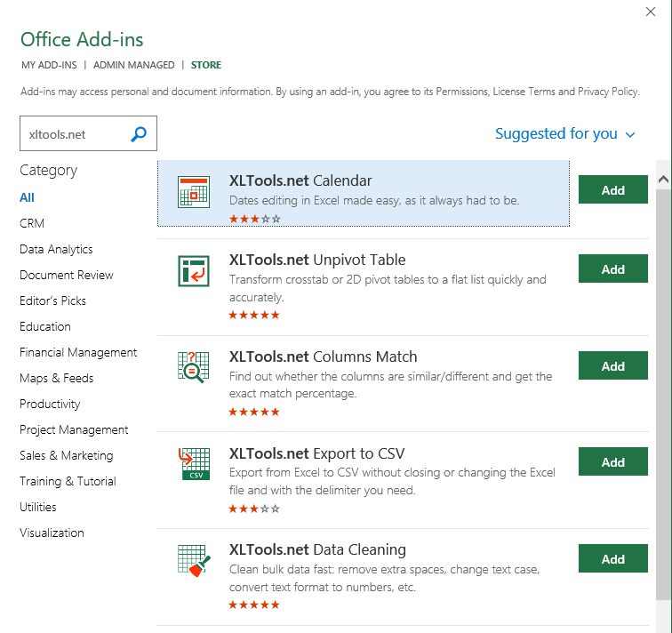Filter by the Education category
This screenshot has width=672, height=633.
(x=45, y=326)
